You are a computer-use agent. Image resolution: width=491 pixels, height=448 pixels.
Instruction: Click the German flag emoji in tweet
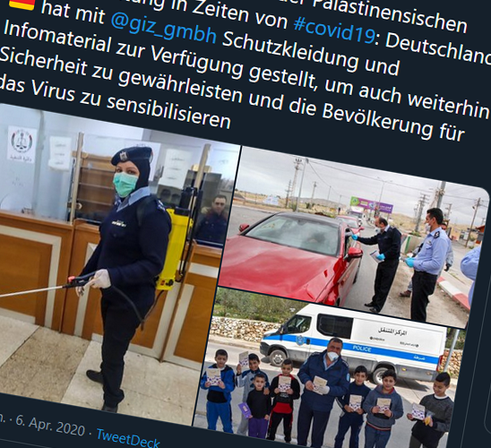22,3
